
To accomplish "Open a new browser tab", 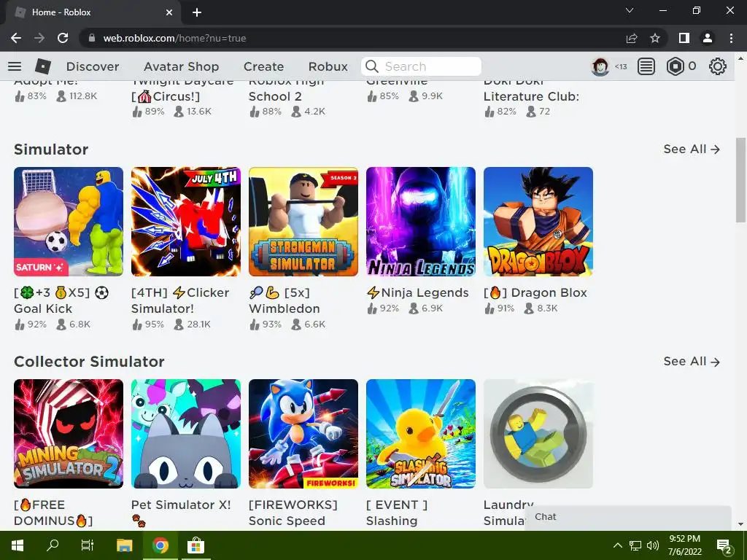I will 197,12.
